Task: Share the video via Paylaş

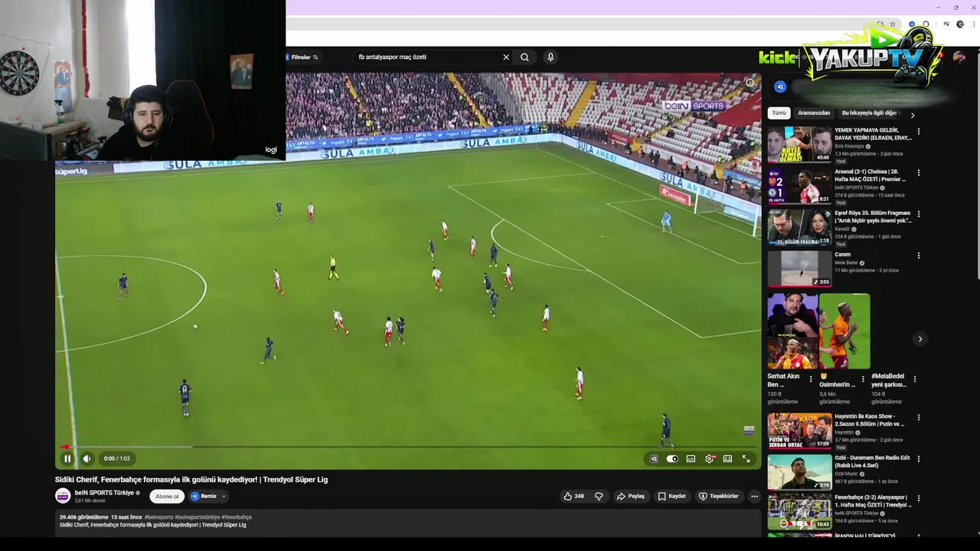Action: tap(631, 496)
